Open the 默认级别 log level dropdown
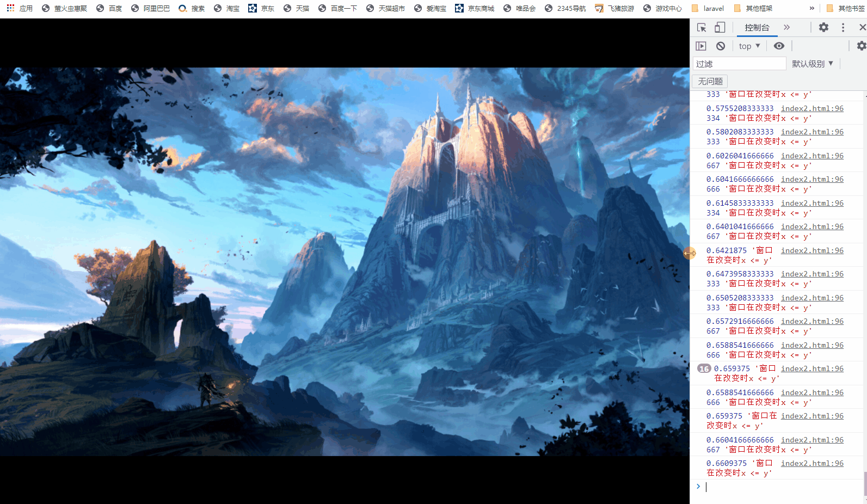This screenshot has height=504, width=867. pyautogui.click(x=813, y=64)
